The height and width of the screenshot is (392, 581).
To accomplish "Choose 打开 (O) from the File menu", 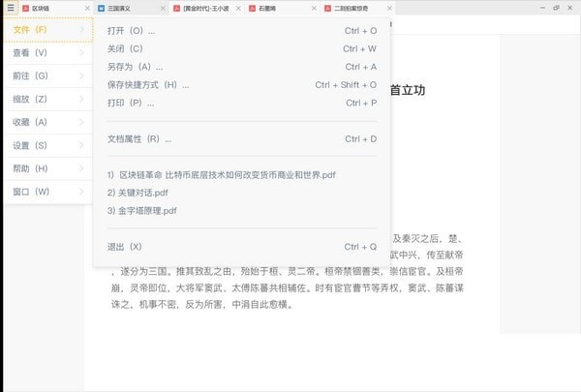I will [242, 31].
